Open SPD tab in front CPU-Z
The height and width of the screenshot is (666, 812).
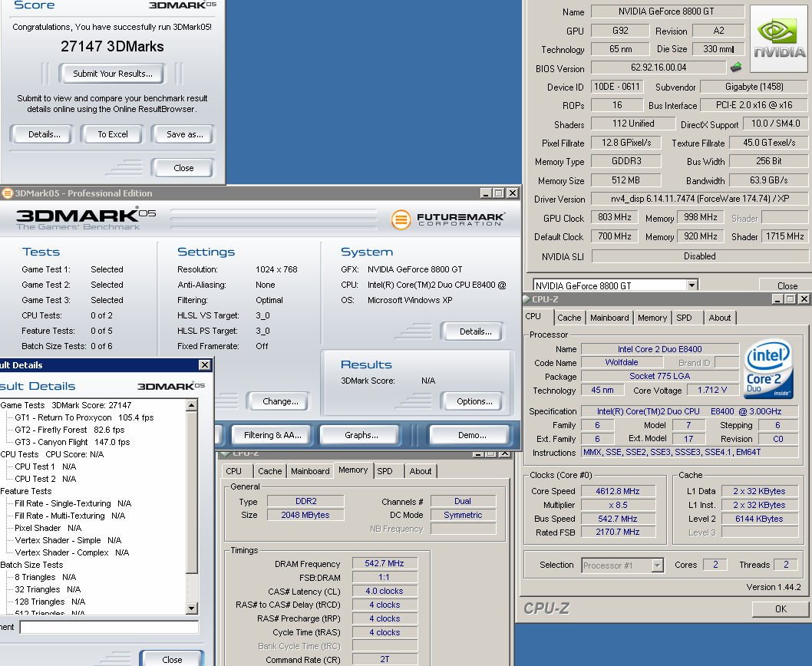pos(684,318)
